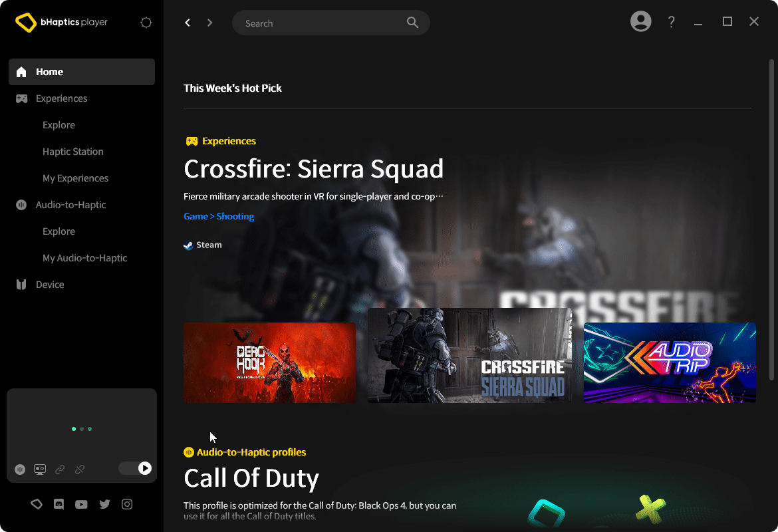This screenshot has height=532, width=778.
Task: Expand the Audio-to-Haptic sidebar section
Action: [70, 205]
